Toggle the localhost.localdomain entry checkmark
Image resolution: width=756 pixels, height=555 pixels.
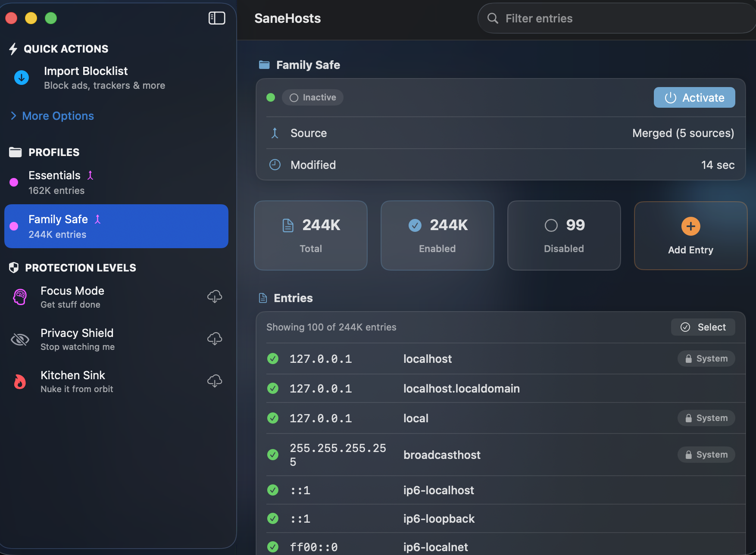point(273,388)
